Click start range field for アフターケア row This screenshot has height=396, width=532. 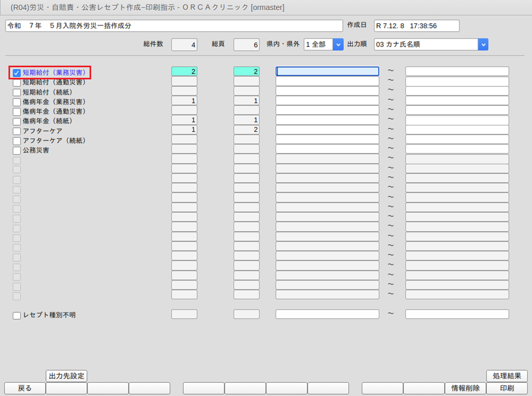point(327,130)
